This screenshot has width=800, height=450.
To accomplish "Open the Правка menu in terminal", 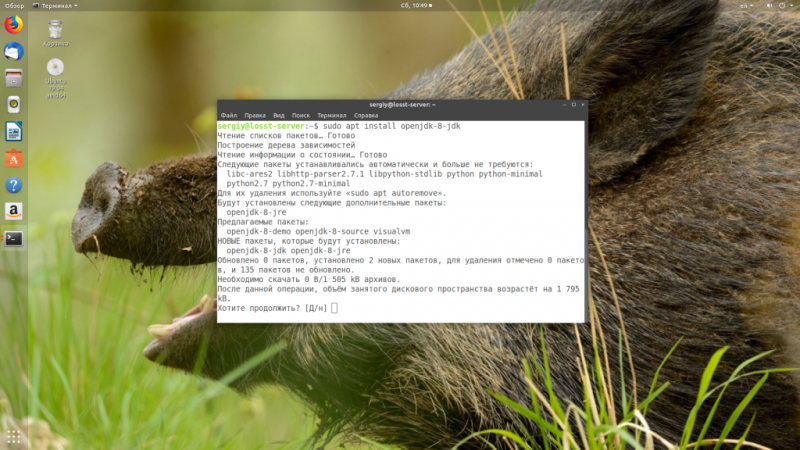I will point(255,116).
